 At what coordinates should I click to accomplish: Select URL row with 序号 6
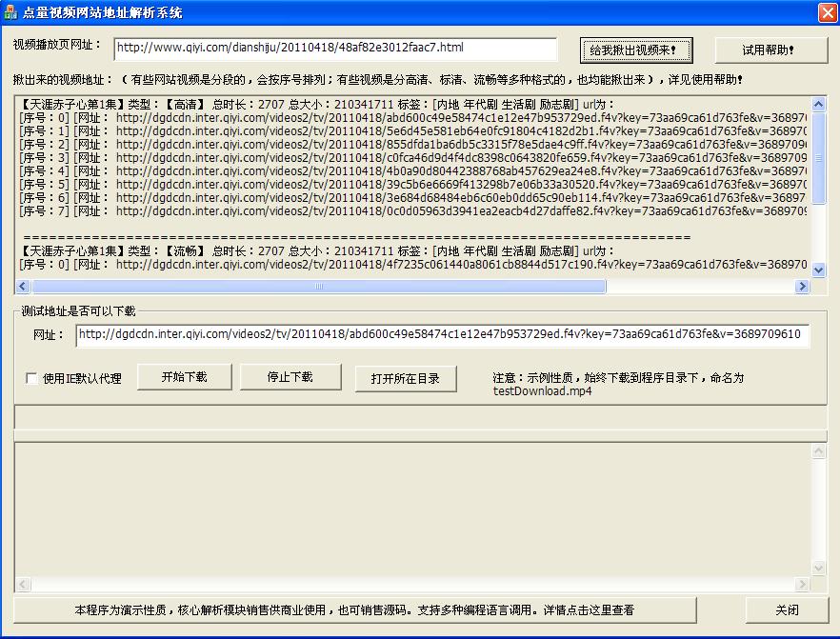click(412, 198)
